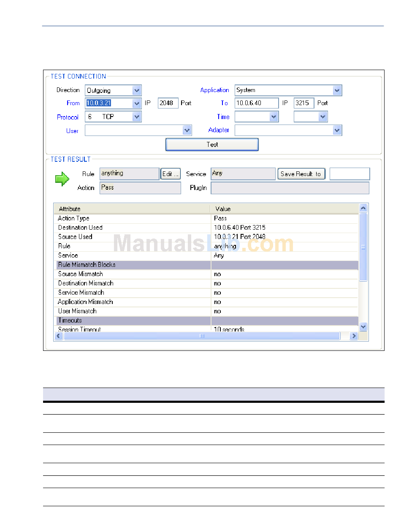Image resolution: width=401 pixels, height=532 pixels.
Task: Click the User label link
Action: coord(72,131)
